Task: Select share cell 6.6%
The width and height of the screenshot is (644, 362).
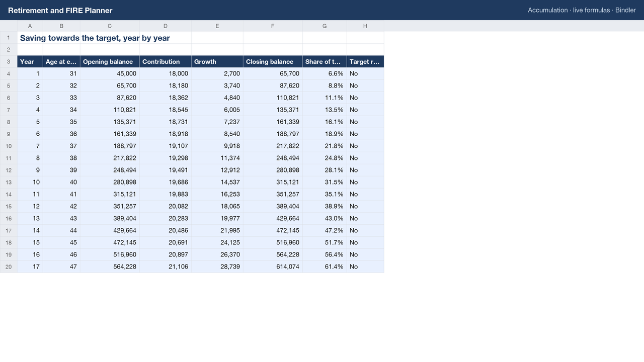Action: click(x=325, y=73)
